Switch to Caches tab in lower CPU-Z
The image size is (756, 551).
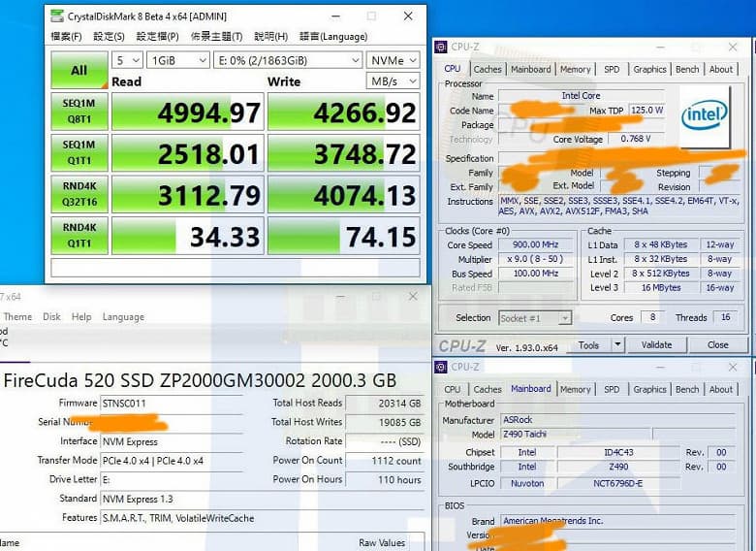tap(488, 389)
